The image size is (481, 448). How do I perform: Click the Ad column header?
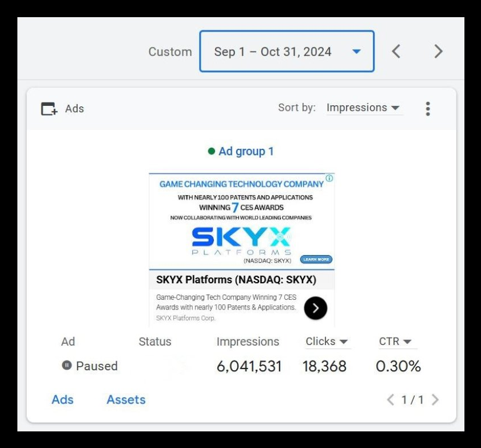pyautogui.click(x=68, y=342)
